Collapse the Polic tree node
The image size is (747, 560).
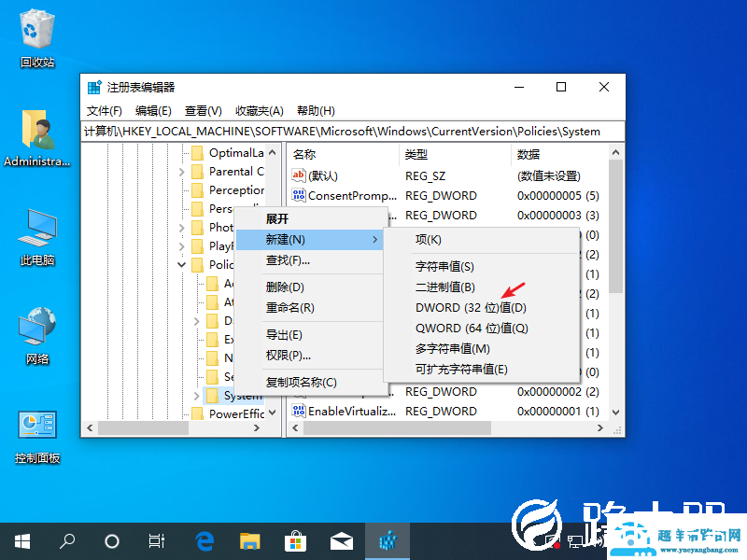coord(181,265)
